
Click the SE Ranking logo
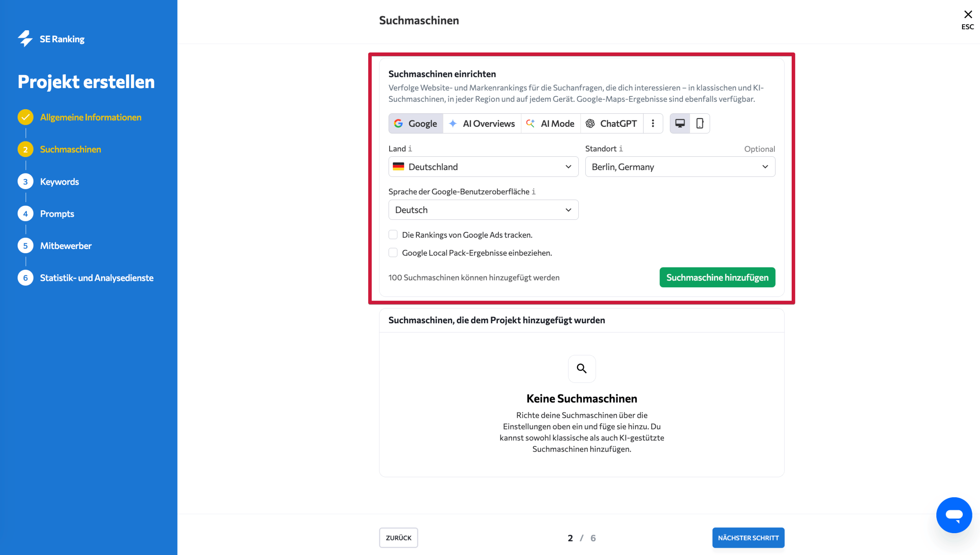coord(51,39)
